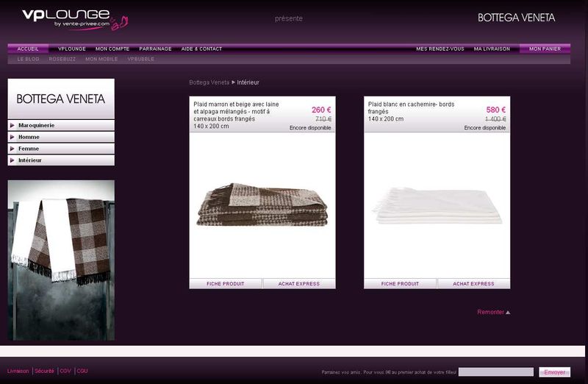This screenshot has height=384, width=588.
Task: Click the VP Lounge logo
Action: (x=75, y=20)
